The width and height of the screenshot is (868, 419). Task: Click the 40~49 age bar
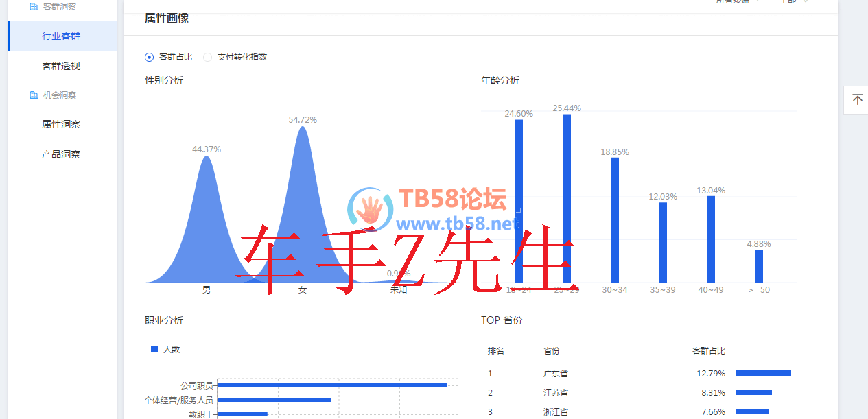pos(711,239)
